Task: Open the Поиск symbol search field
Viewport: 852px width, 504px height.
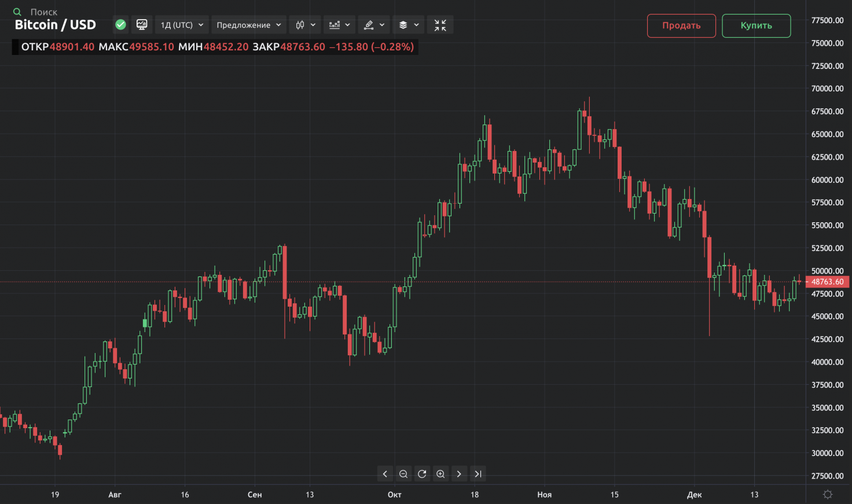Action: (x=44, y=12)
